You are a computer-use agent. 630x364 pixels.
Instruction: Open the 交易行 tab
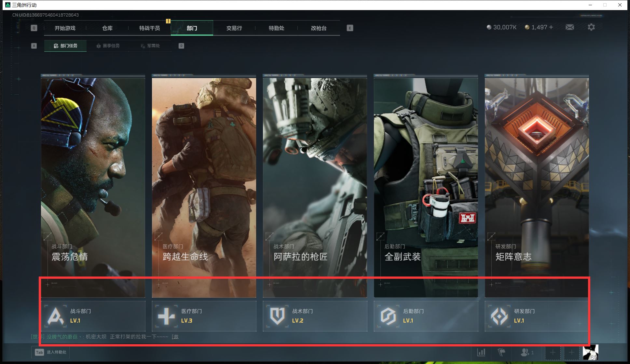(x=234, y=28)
